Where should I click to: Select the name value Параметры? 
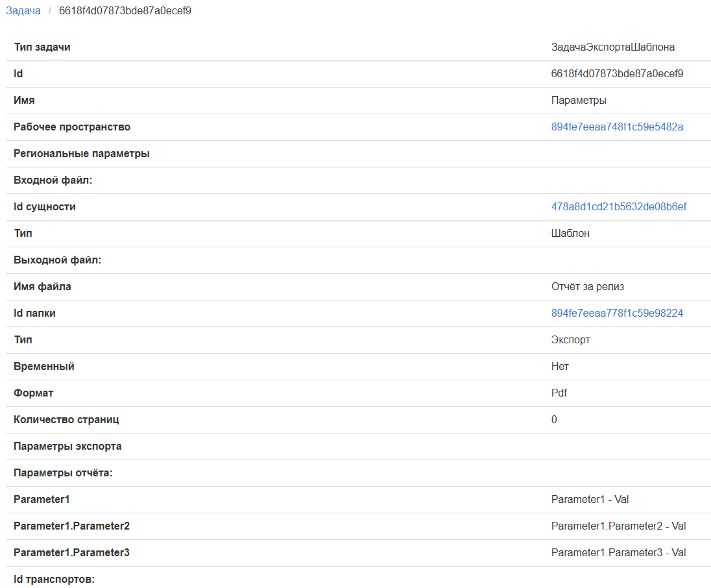pos(579,100)
